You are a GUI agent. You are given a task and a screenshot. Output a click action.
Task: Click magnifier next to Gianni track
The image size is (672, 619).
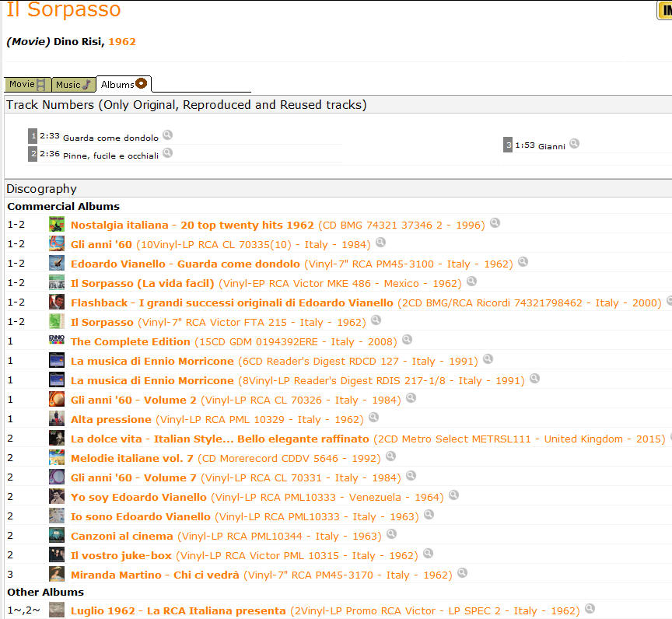tap(574, 144)
